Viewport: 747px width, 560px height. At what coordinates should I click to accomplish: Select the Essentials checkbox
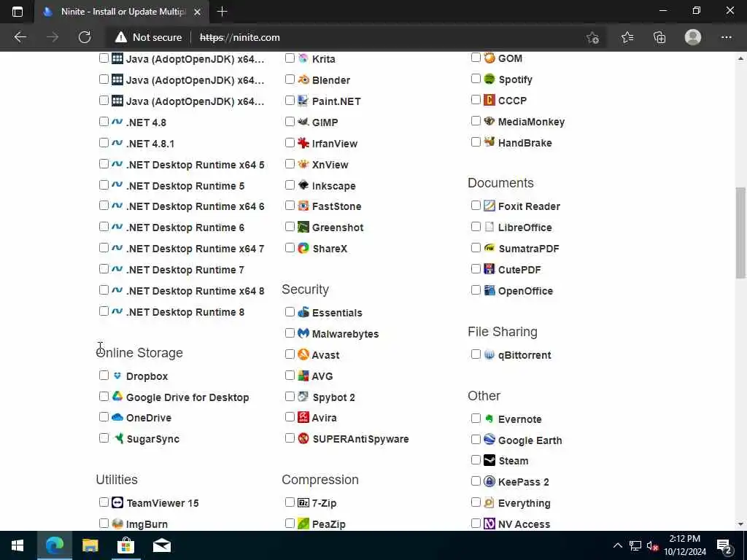(x=290, y=312)
